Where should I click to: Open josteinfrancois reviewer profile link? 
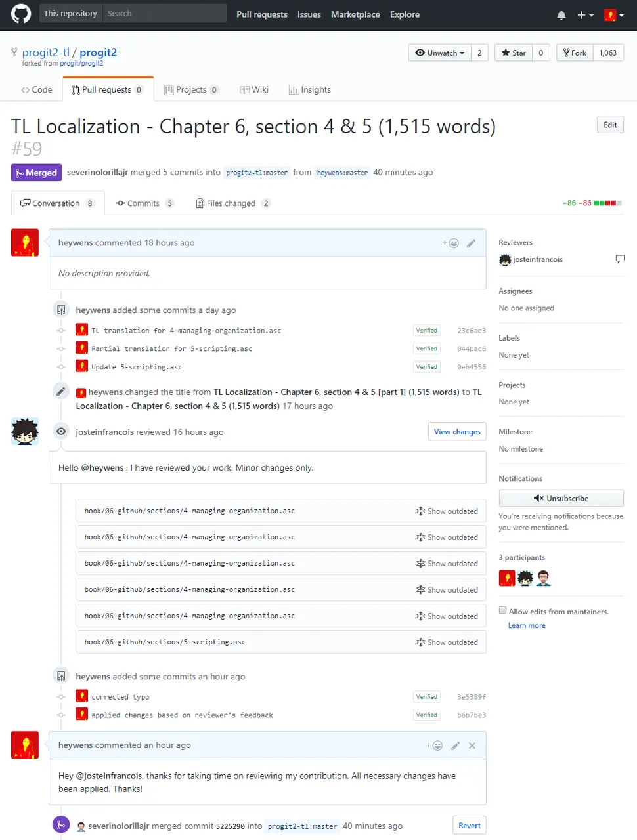click(x=538, y=259)
